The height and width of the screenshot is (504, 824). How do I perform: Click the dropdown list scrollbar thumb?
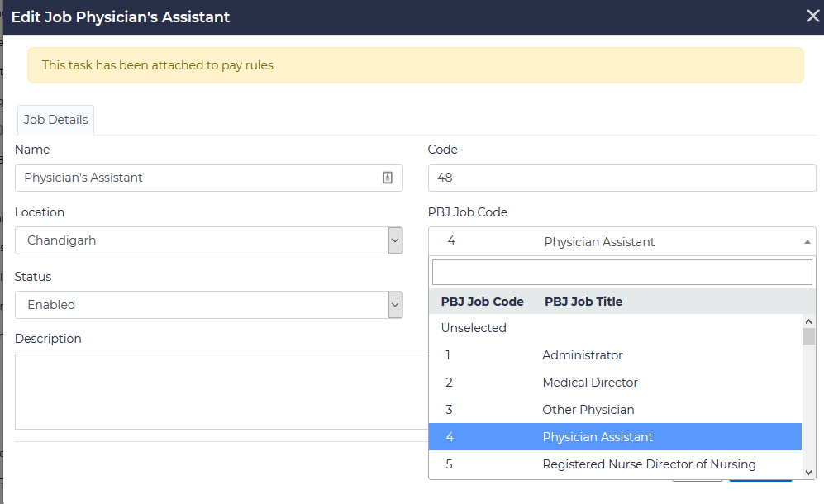(808, 335)
